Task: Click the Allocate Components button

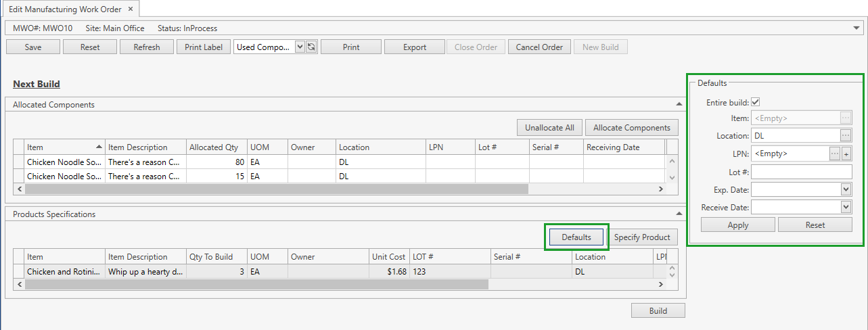Action: (632, 128)
